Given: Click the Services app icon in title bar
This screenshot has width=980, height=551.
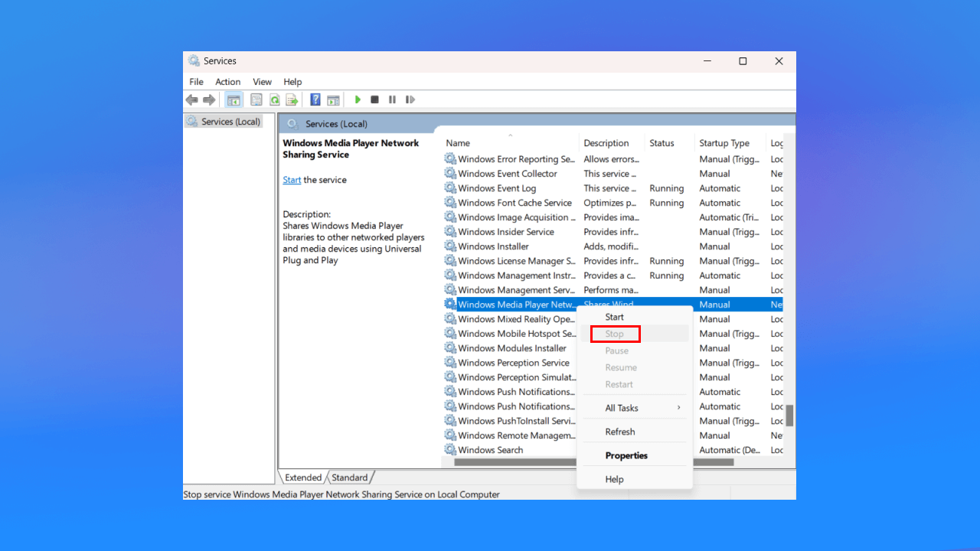Looking at the screenshot, I should 194,61.
